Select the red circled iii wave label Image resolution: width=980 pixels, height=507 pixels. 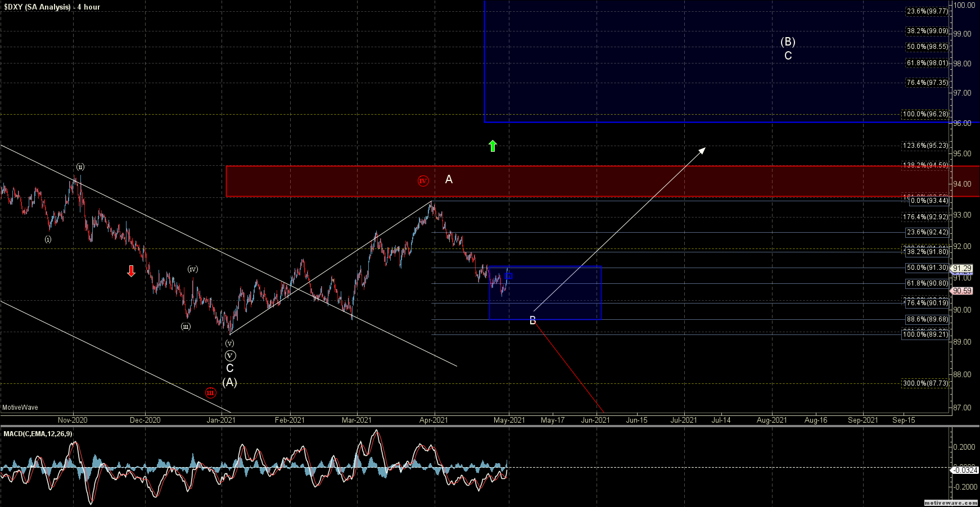210,392
